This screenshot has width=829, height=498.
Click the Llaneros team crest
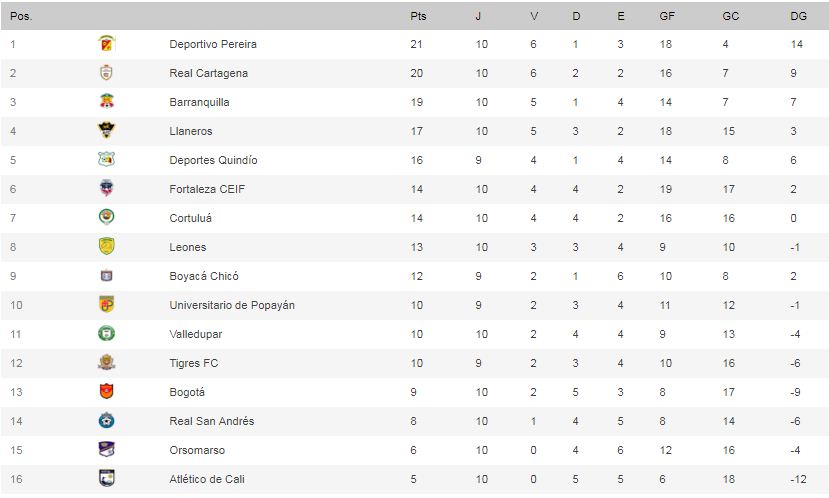(x=106, y=131)
